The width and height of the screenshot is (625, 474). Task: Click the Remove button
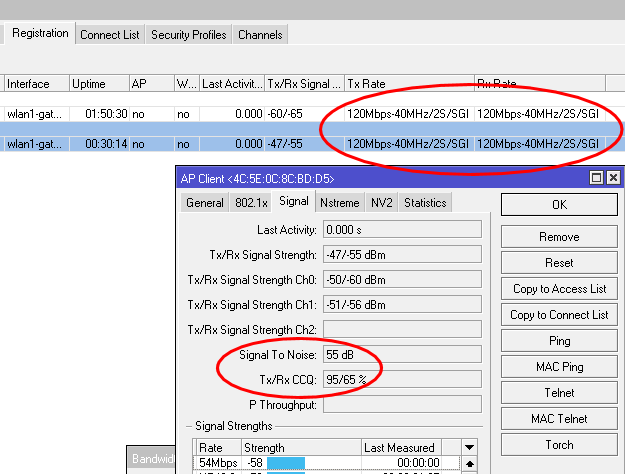(x=559, y=237)
